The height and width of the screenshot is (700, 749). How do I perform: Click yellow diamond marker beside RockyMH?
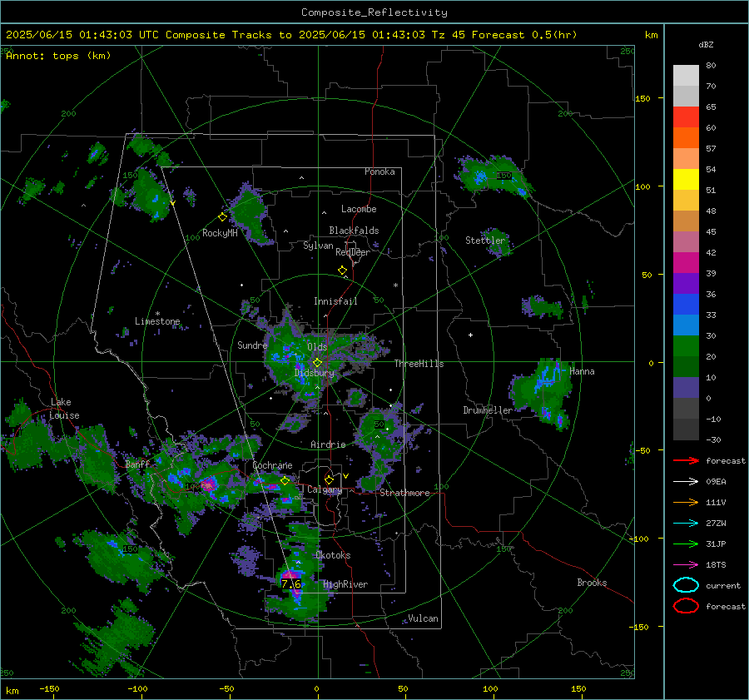tap(222, 217)
